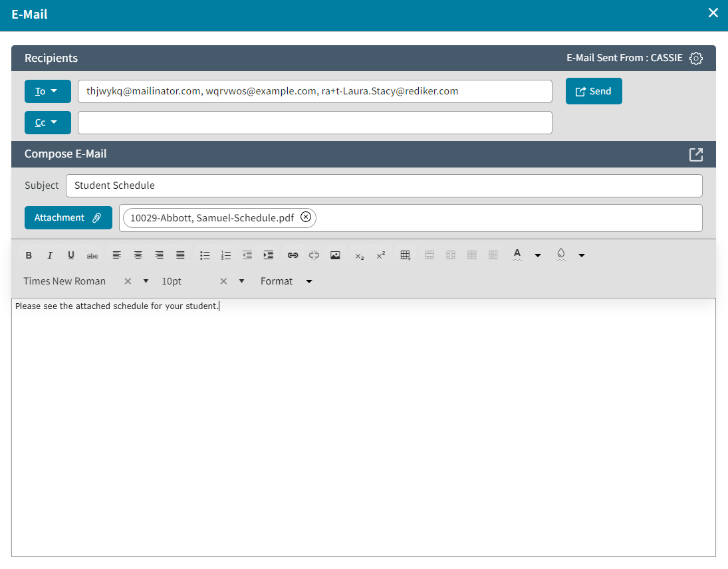Toggle Bold formatting in the editor toolbar
Viewport: 728px width, 569px height.
(29, 255)
